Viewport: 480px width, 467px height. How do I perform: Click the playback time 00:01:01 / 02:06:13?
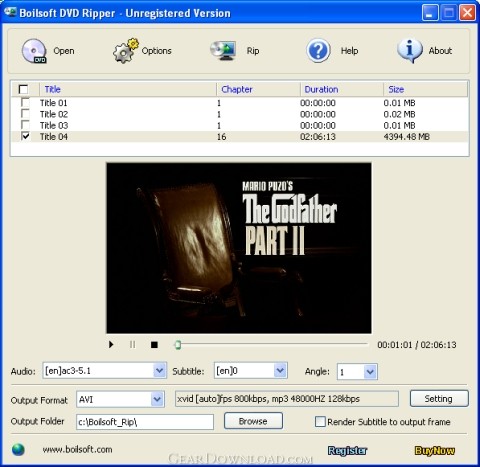click(x=417, y=345)
